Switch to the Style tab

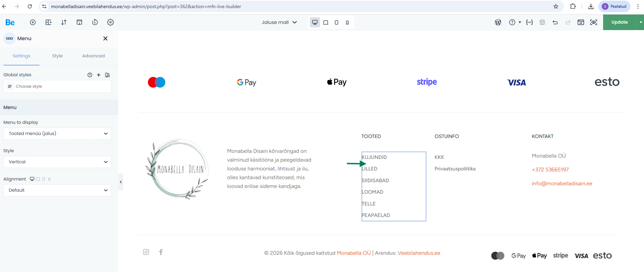(x=57, y=56)
